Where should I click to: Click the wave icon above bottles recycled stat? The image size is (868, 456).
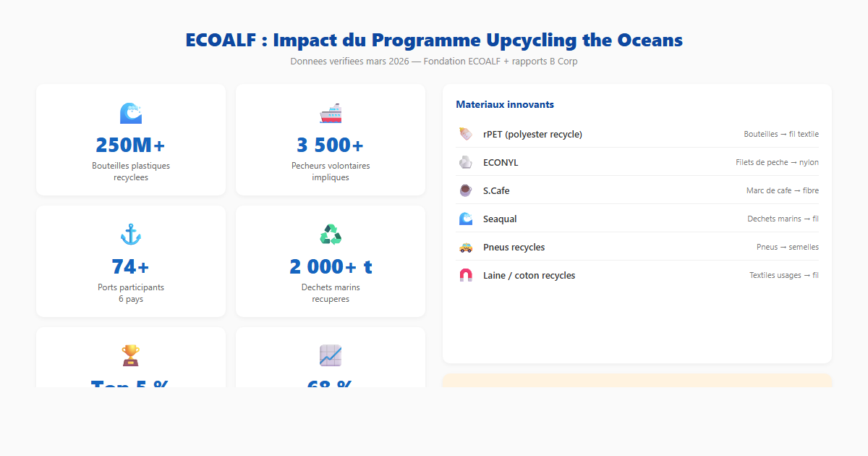click(x=130, y=113)
